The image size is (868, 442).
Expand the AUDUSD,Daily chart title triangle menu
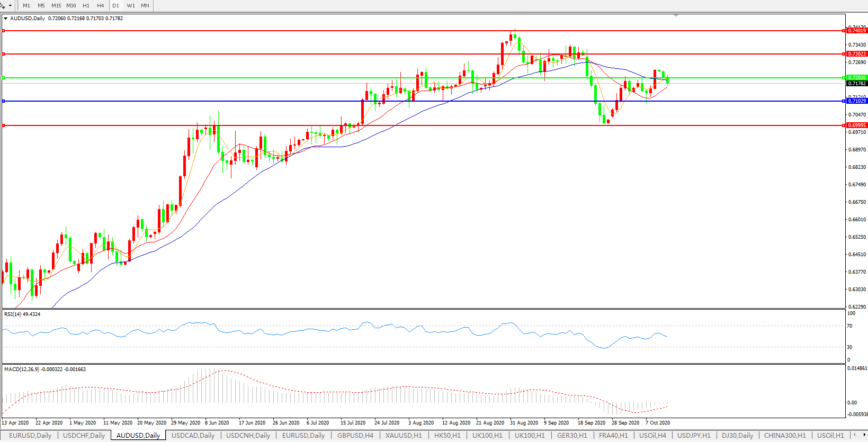[6, 19]
